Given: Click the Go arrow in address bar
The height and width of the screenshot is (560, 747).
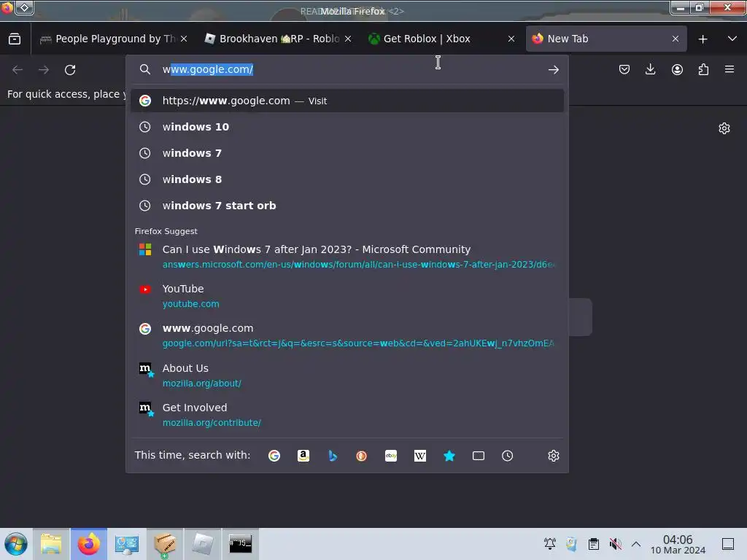Looking at the screenshot, I should 553,69.
